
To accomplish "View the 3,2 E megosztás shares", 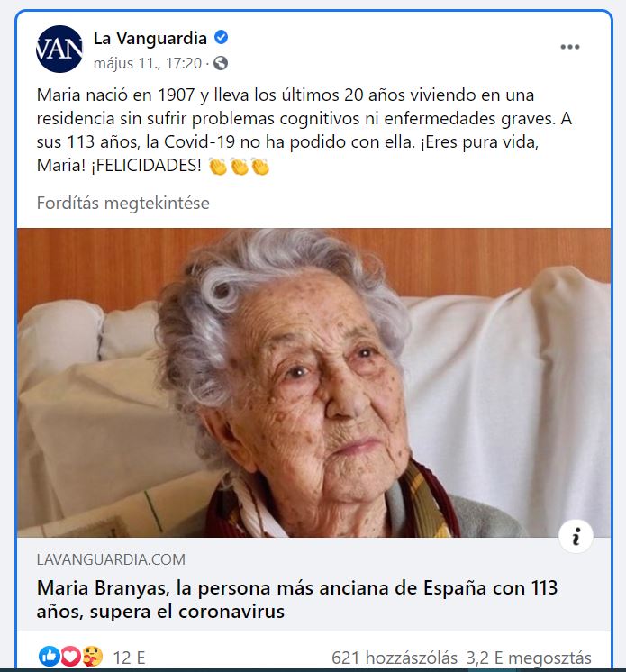I will pyautogui.click(x=529, y=658).
